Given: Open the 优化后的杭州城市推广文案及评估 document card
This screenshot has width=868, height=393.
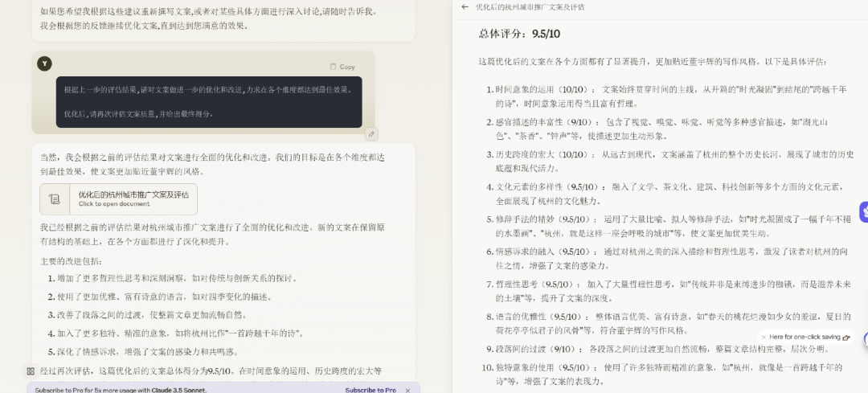Looking at the screenshot, I should tap(118, 199).
